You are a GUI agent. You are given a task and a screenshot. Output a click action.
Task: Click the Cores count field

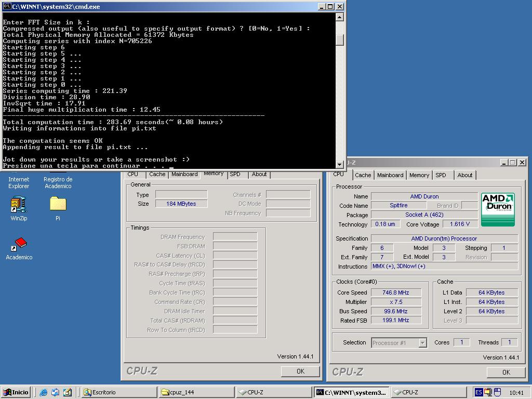point(461,342)
